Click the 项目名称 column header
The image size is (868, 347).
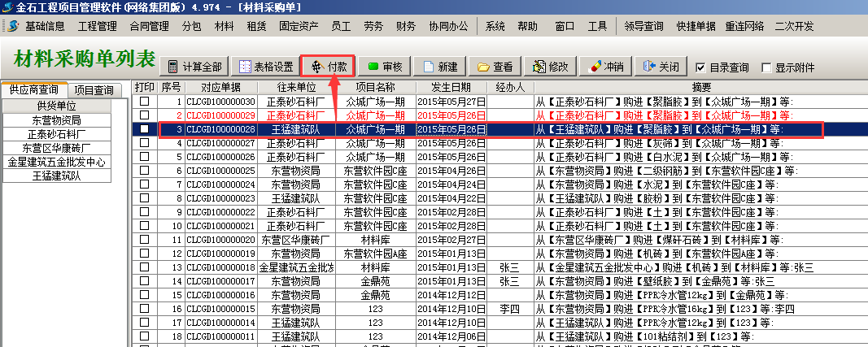click(375, 88)
